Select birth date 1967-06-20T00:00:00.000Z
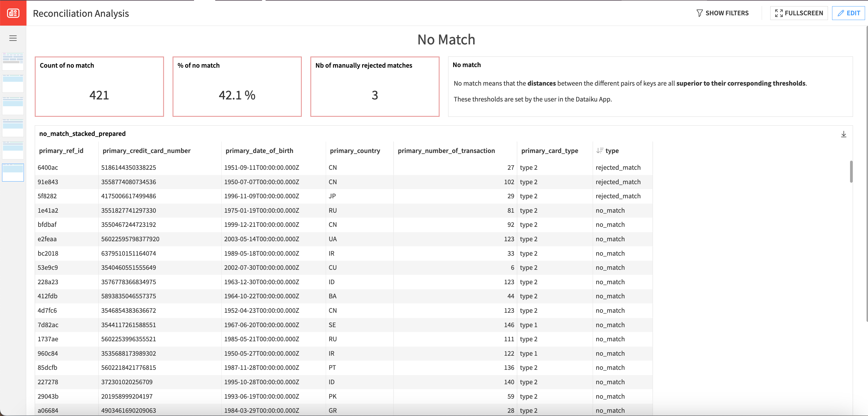The width and height of the screenshot is (868, 416). pyautogui.click(x=261, y=325)
